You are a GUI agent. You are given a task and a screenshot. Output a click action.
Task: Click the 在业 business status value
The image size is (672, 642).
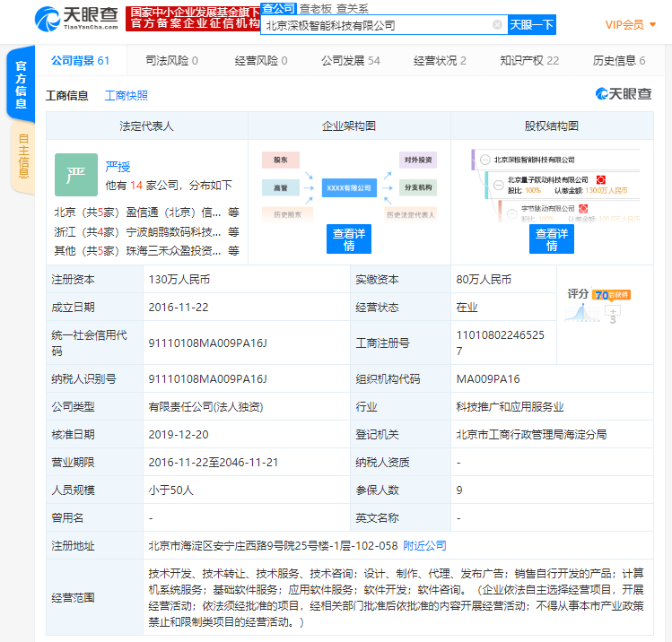coord(467,308)
